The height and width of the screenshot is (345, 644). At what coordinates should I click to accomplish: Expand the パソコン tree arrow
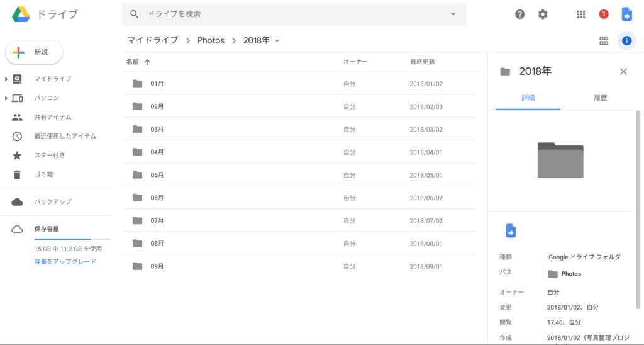click(x=6, y=98)
